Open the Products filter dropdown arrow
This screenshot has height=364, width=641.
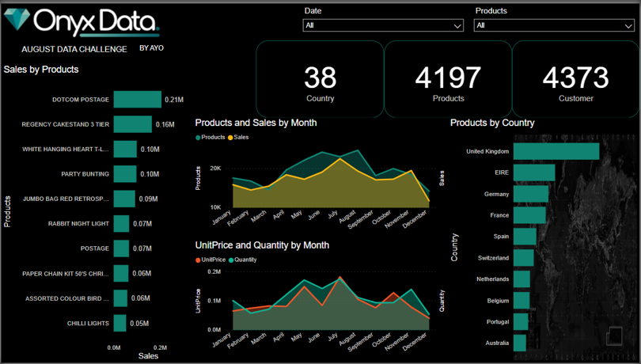pyautogui.click(x=628, y=26)
